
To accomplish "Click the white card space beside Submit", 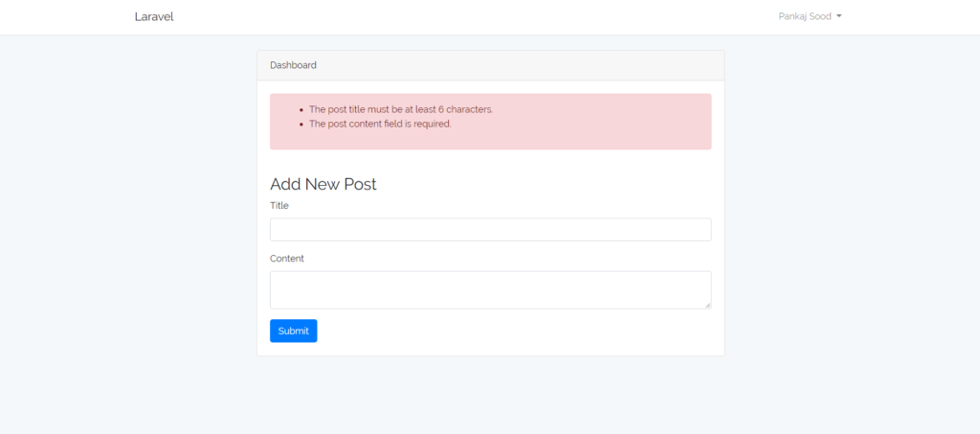I will coord(513,331).
